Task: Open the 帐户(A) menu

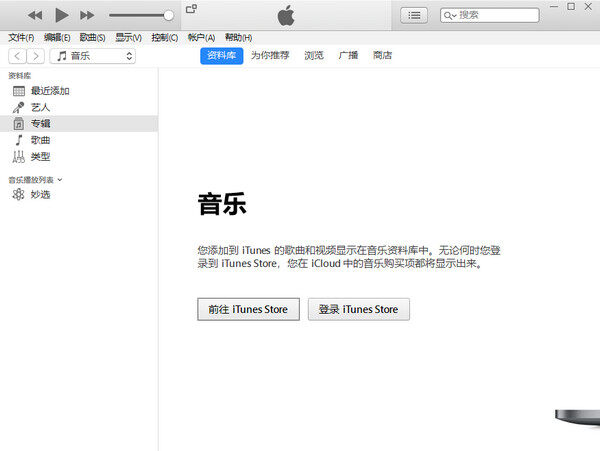Action: [201, 37]
